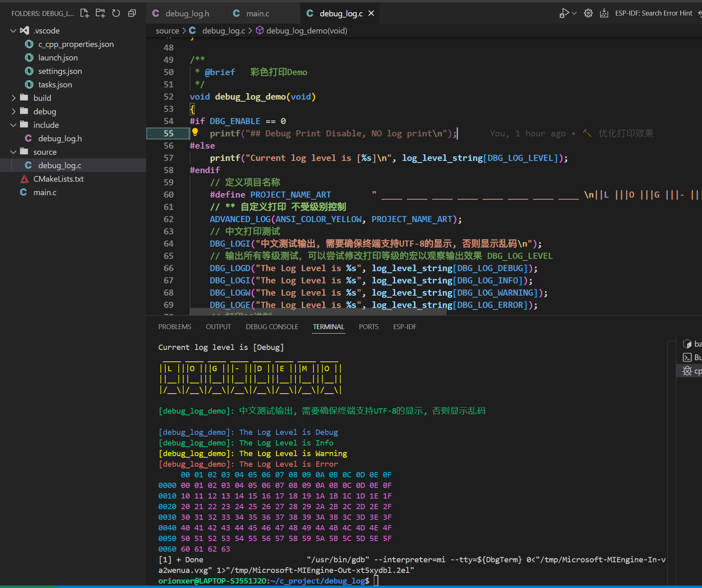This screenshot has height=588, width=702.
Task: Click the symbol cube icon in the breadcrumb
Action: coord(260,31)
